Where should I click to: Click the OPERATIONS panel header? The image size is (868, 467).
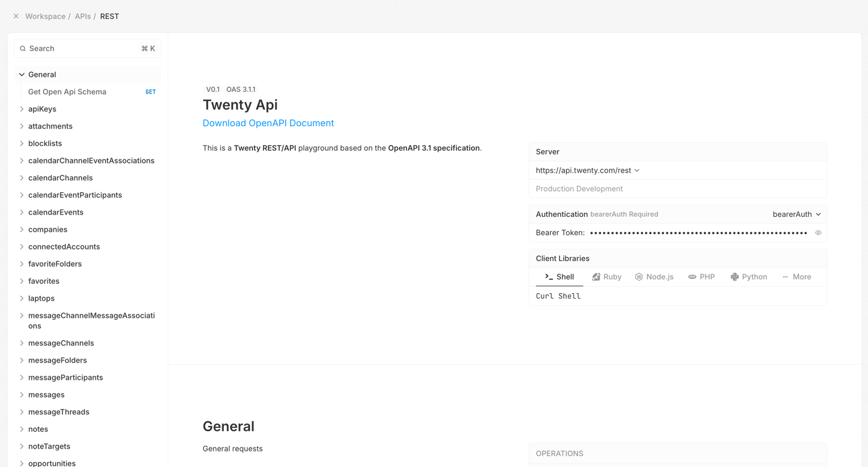[x=678, y=453]
